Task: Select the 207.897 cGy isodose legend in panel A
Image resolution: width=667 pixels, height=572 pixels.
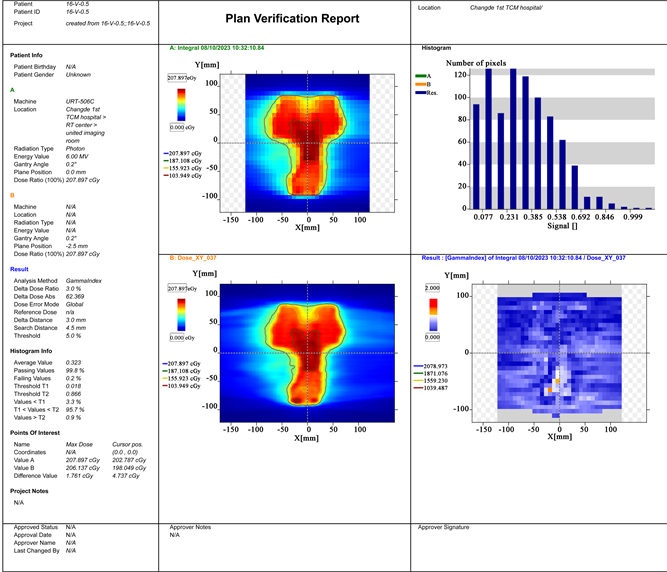Action: 187,151
